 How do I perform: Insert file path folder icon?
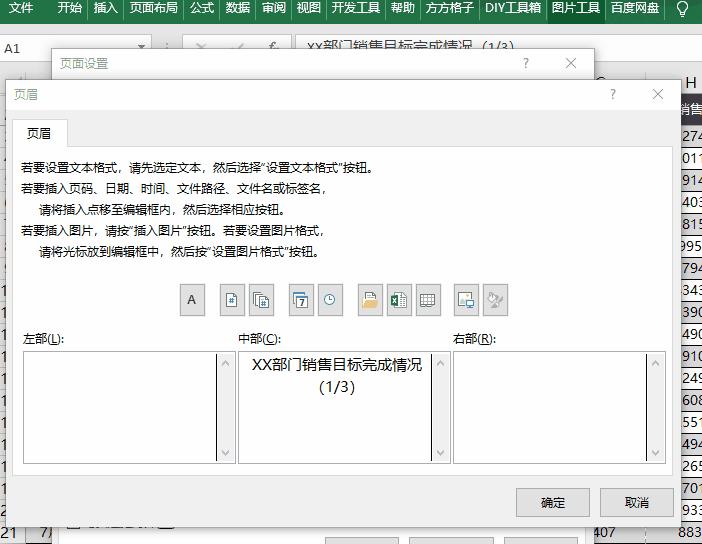tap(370, 300)
